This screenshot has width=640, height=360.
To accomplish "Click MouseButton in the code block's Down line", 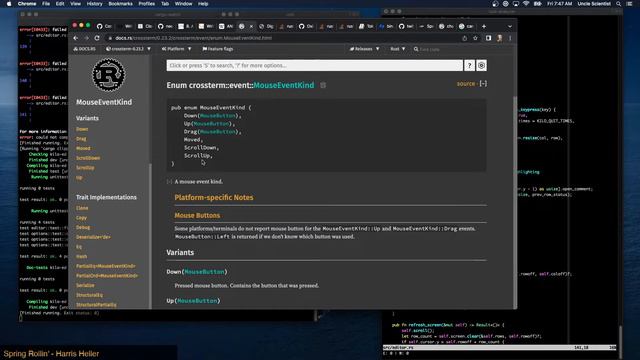I will 218,116.
